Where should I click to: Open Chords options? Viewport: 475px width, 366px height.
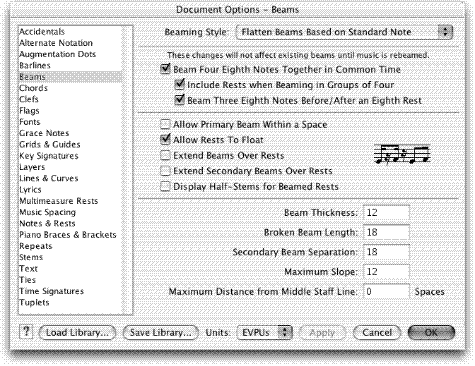click(x=70, y=88)
